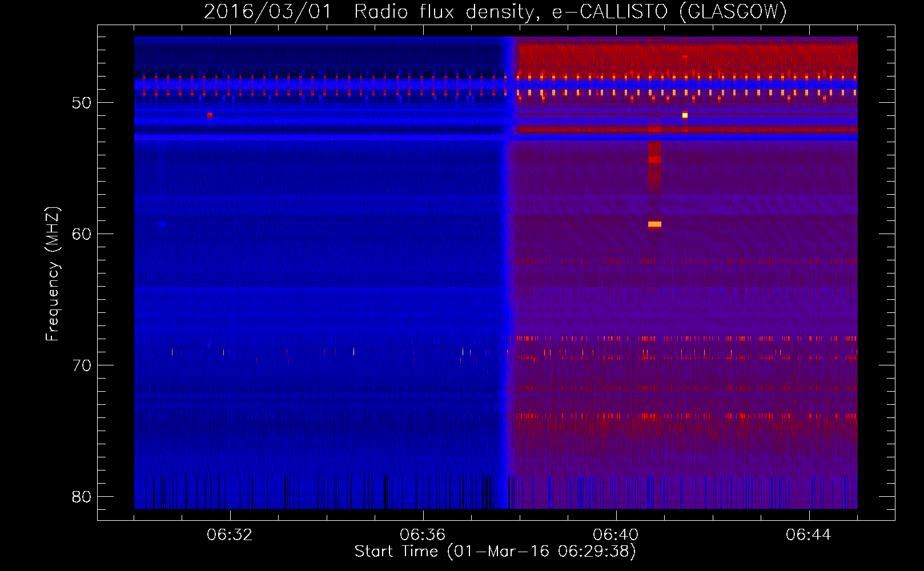Click the 06:40 time tick label
924x571 pixels.
click(616, 535)
